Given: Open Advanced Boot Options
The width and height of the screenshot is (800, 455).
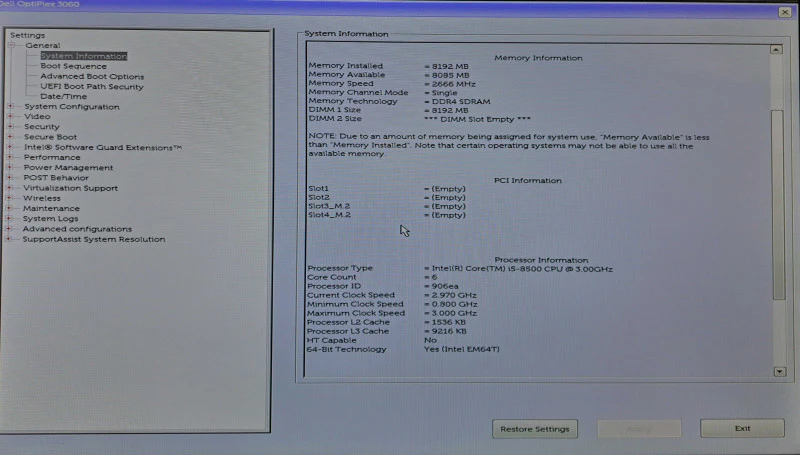Looking at the screenshot, I should (x=92, y=76).
